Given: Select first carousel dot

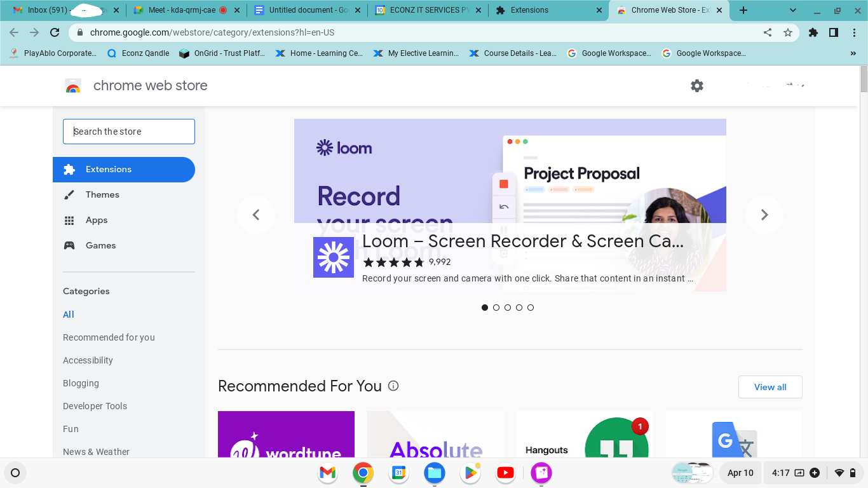Looking at the screenshot, I should (485, 308).
